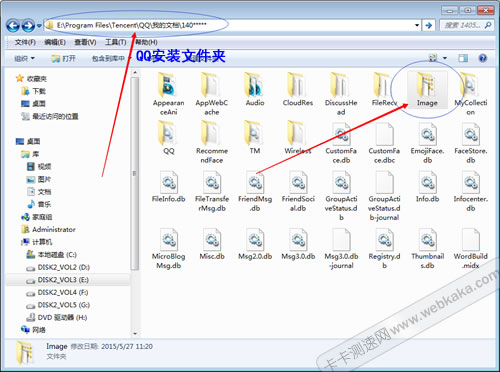Select DISK2_VOL3 (E:) in navigation tree
Image resolution: width=500 pixels, height=372 pixels.
[63, 280]
